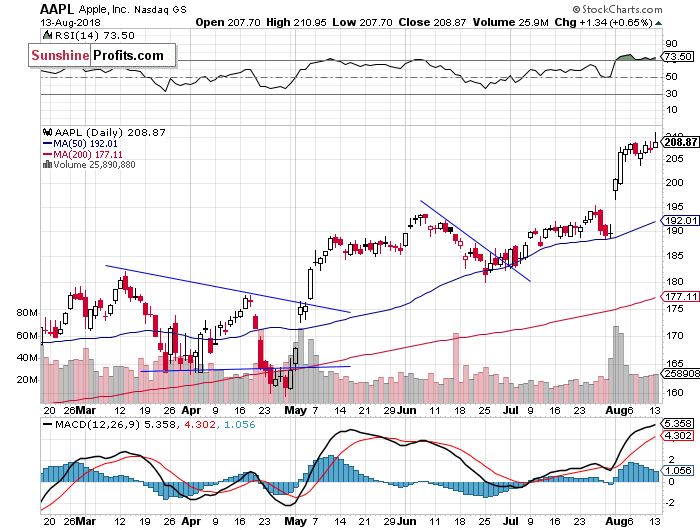
Task: Select the 'Close 208.87' value
Action: coord(432,22)
